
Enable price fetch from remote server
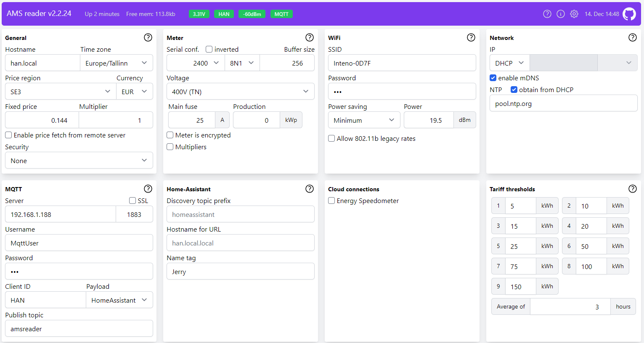click(8, 135)
